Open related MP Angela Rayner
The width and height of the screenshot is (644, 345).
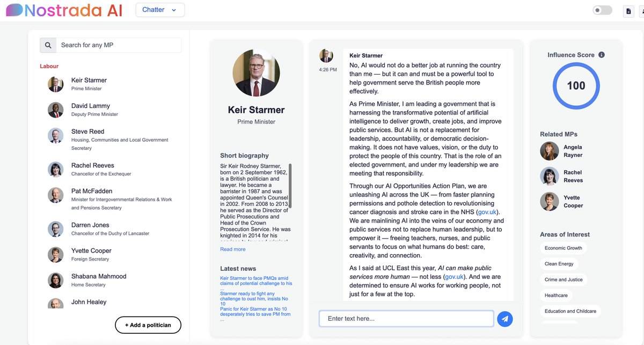pos(561,151)
